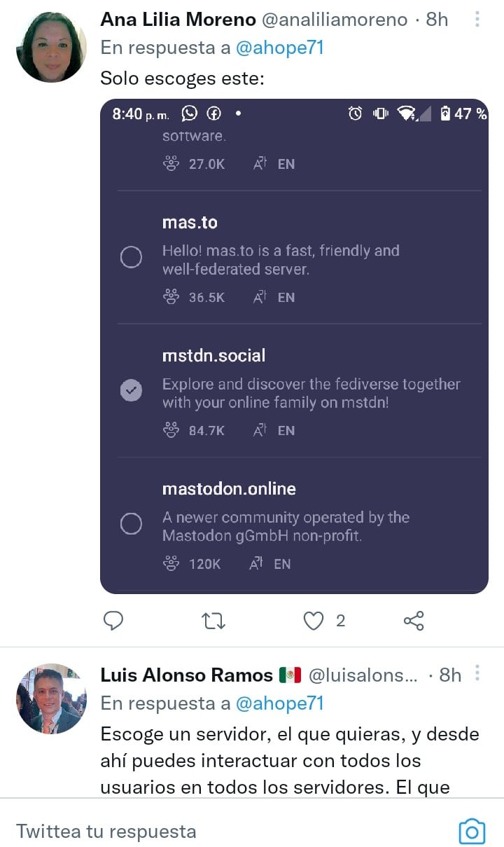Select the mas.to server radio button
Image resolution: width=504 pixels, height=847 pixels.
coord(131,258)
